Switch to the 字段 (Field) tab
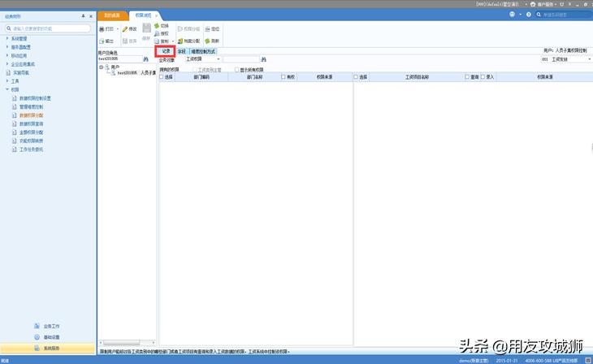This screenshot has height=364, width=593. click(182, 51)
